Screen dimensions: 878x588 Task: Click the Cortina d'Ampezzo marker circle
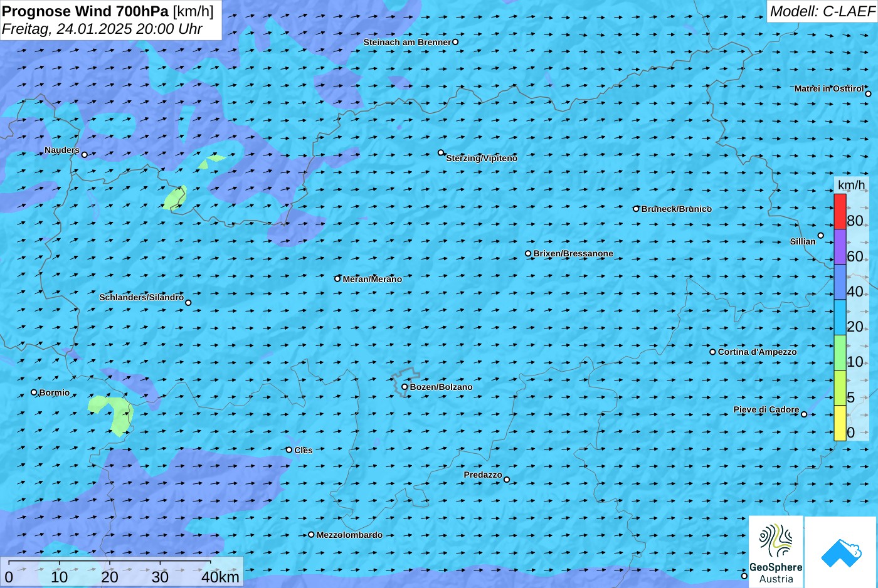click(712, 352)
